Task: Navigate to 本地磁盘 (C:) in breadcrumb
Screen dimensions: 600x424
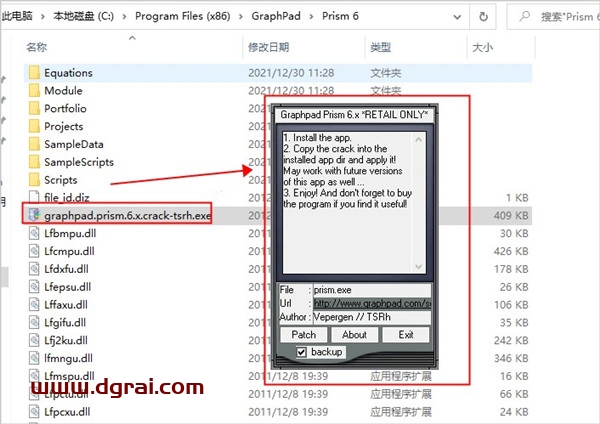Action: pyautogui.click(x=97, y=17)
